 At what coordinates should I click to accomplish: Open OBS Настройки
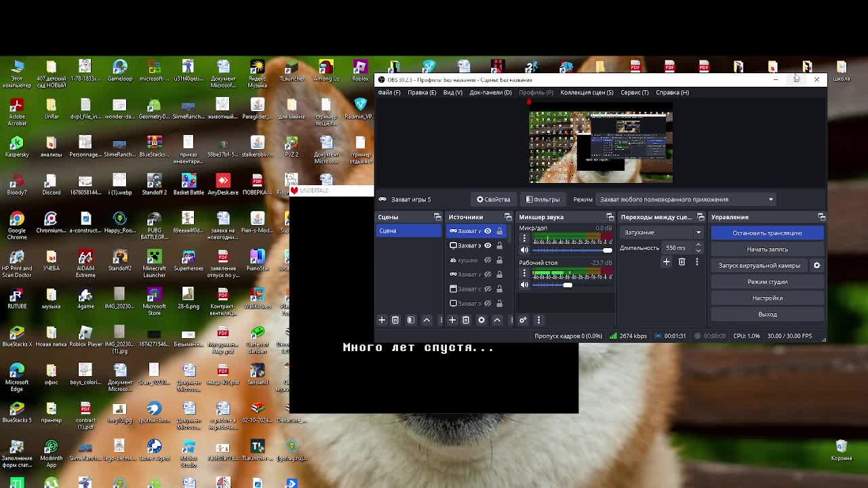[x=767, y=298]
